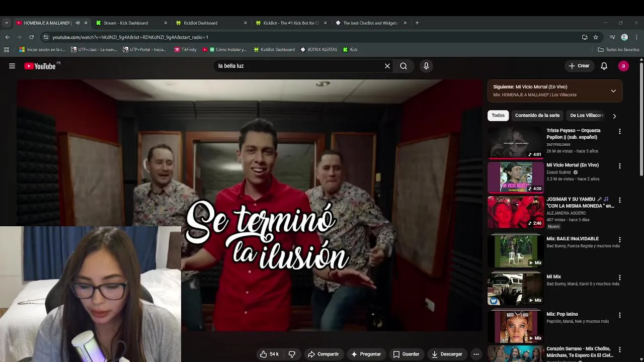Click the YouTube page scrollbar
644x362 pixels.
tap(641, 121)
